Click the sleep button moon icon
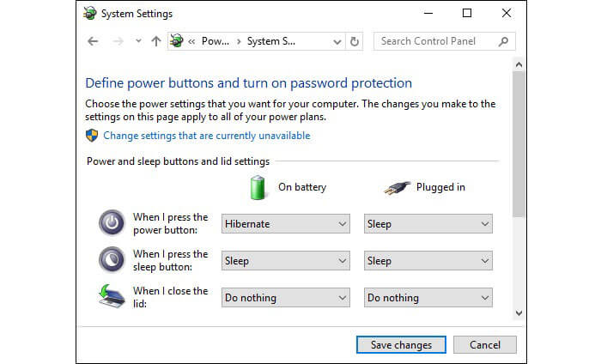601x364 pixels. click(112, 260)
